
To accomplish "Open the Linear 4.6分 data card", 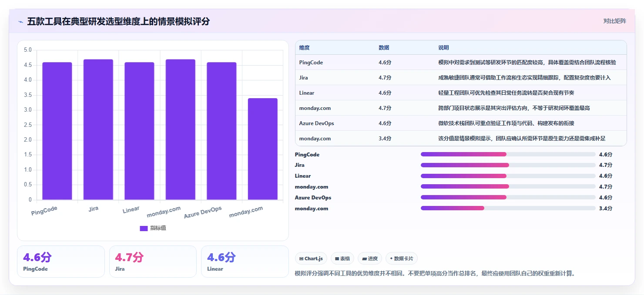I will [245, 262].
